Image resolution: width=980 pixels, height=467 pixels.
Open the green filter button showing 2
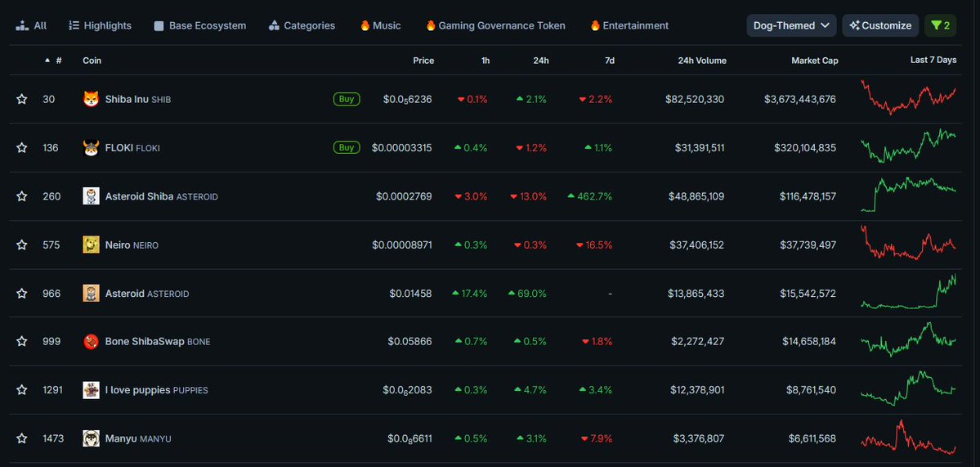940,25
